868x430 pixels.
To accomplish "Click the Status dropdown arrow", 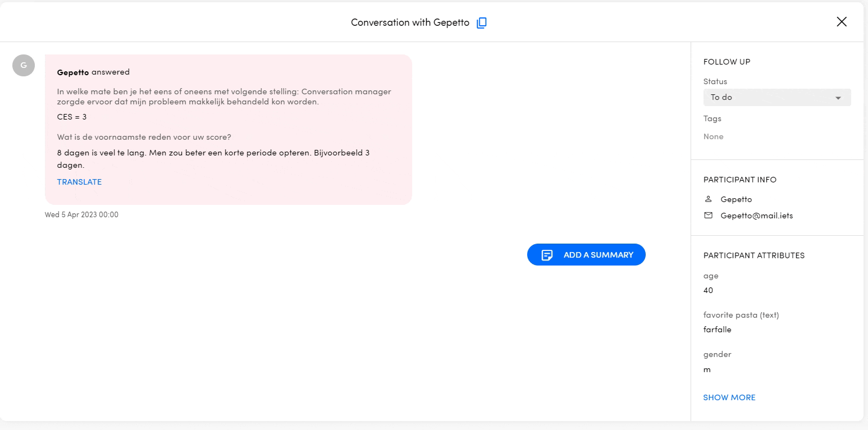I will point(838,98).
